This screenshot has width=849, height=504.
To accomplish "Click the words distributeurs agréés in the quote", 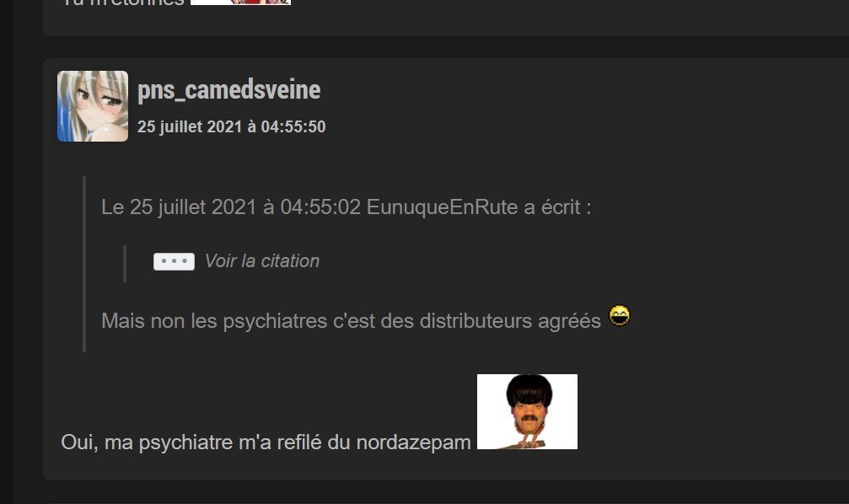I will [x=510, y=321].
